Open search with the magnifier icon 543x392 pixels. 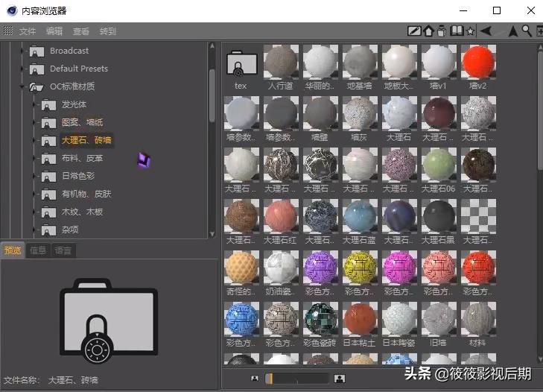[x=527, y=31]
